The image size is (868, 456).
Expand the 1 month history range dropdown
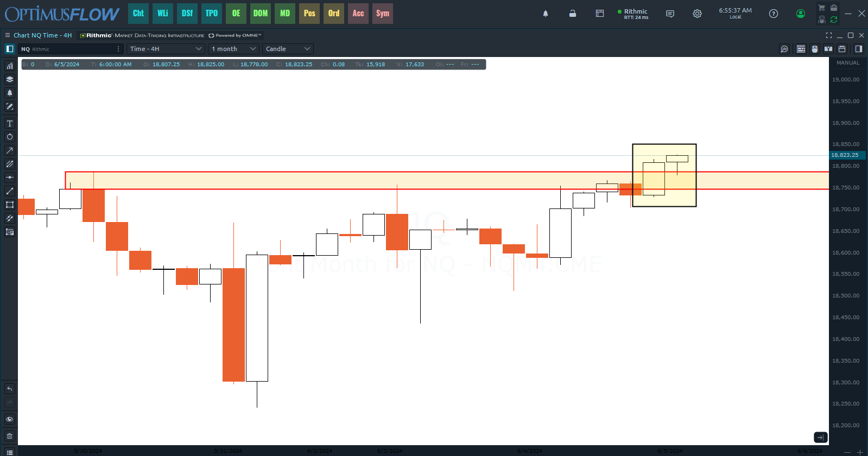click(234, 49)
